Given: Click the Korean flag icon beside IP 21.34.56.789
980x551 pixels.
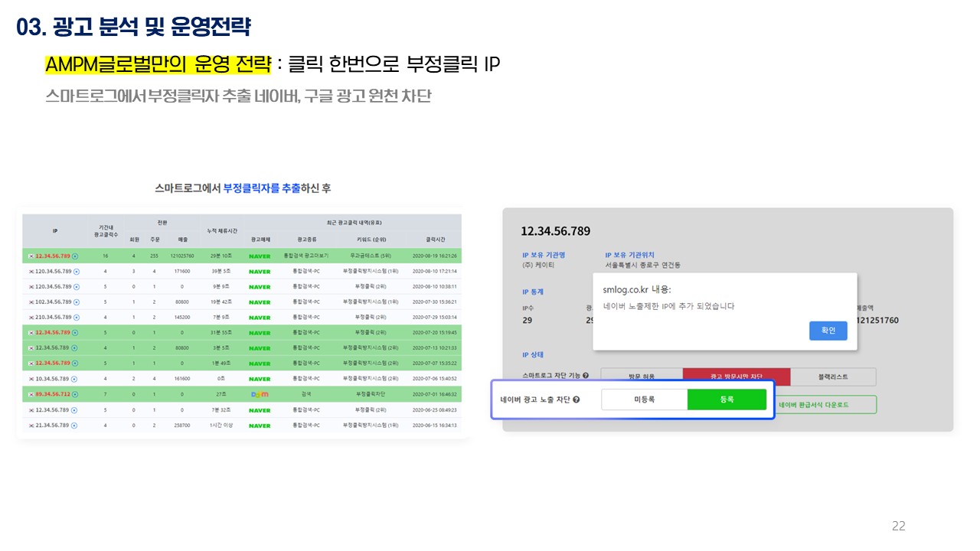Looking at the screenshot, I should pos(31,425).
